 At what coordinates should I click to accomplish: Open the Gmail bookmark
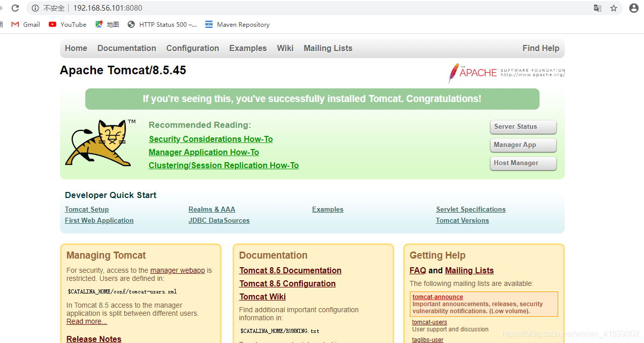click(x=26, y=24)
